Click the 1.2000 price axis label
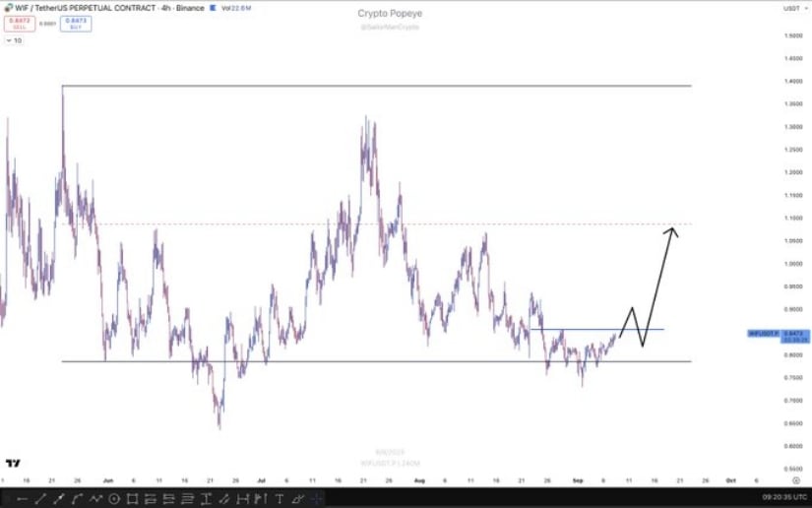This screenshot has width=812, height=508. click(x=793, y=172)
